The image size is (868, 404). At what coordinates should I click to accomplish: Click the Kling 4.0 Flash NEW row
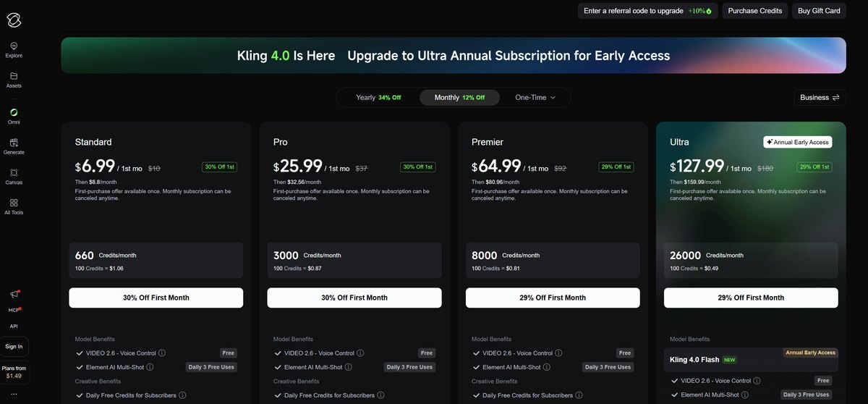pyautogui.click(x=751, y=359)
